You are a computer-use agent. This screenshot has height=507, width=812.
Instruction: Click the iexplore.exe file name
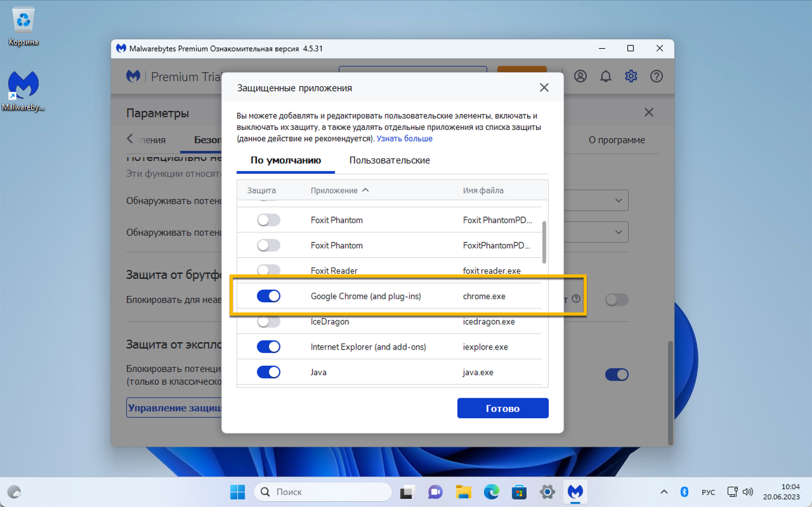(x=485, y=347)
